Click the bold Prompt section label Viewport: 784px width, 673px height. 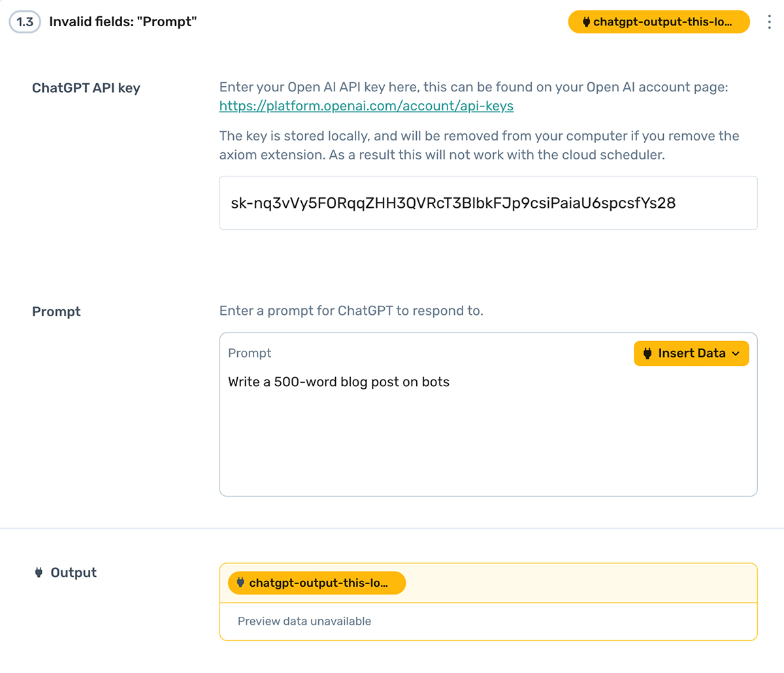[x=56, y=312]
